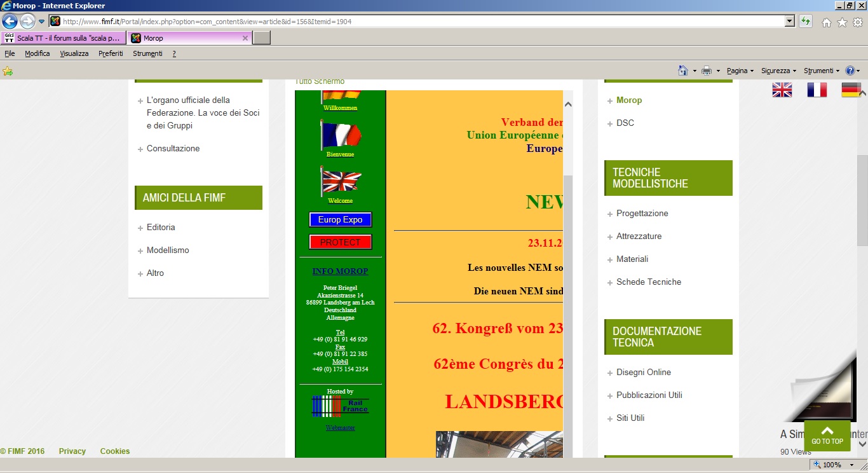Open the Privacy footer link
The height and width of the screenshot is (473, 868).
click(x=72, y=451)
